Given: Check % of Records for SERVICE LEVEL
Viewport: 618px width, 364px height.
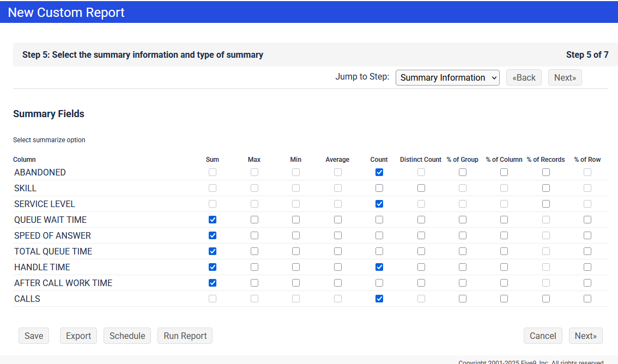Looking at the screenshot, I should [x=546, y=204].
